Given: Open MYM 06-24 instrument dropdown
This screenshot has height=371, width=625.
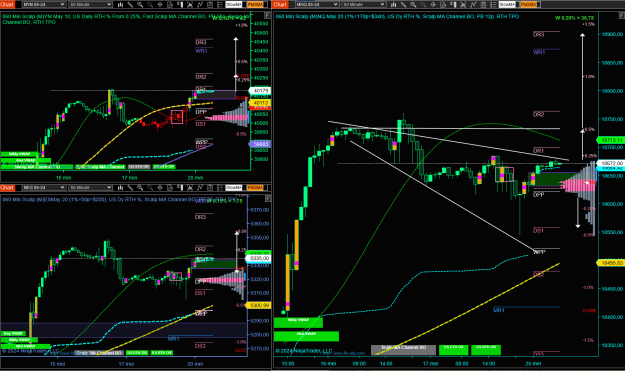Looking at the screenshot, I should [43, 4].
